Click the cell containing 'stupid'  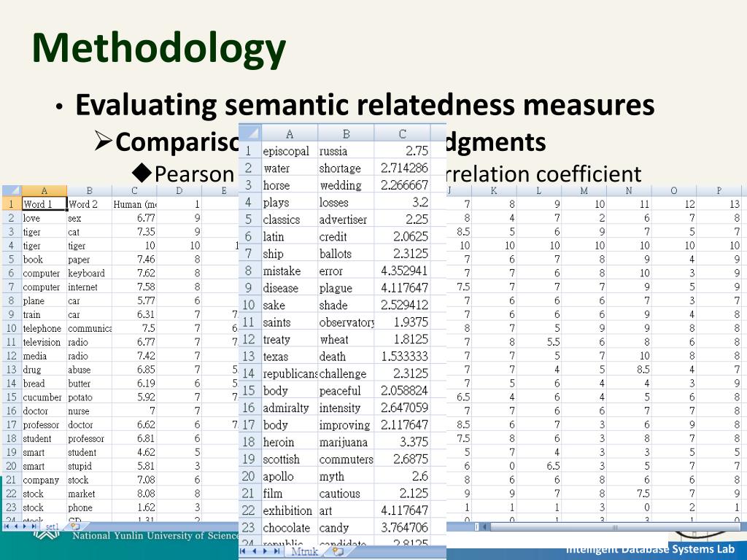point(90,466)
